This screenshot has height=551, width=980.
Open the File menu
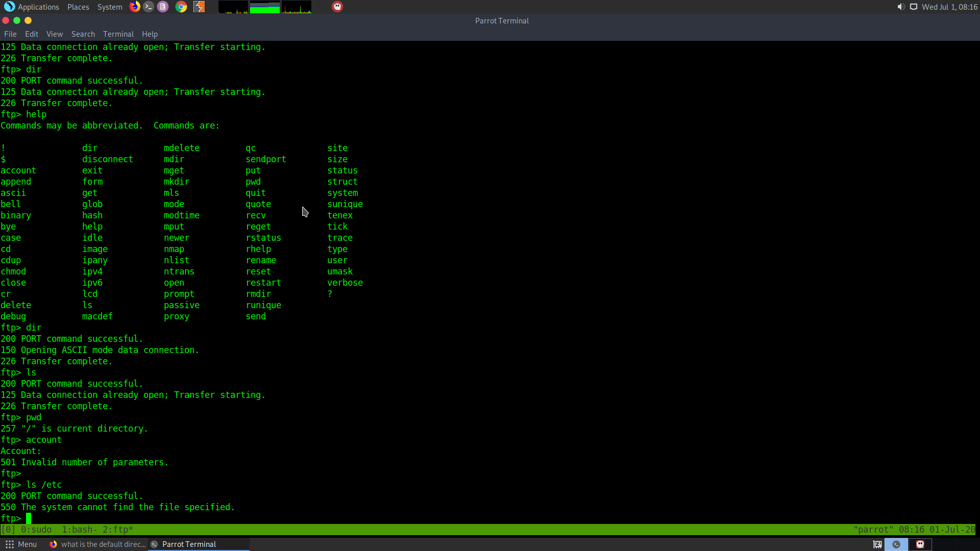coord(10,34)
